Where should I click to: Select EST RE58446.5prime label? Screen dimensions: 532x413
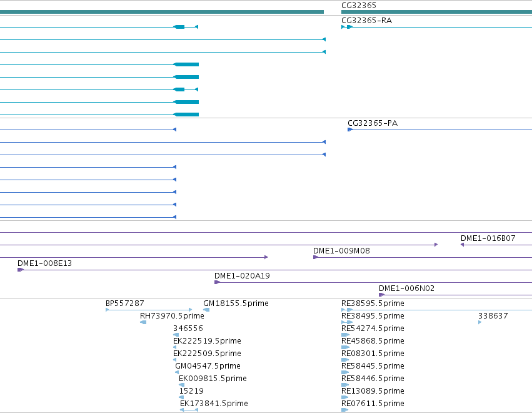point(373,379)
